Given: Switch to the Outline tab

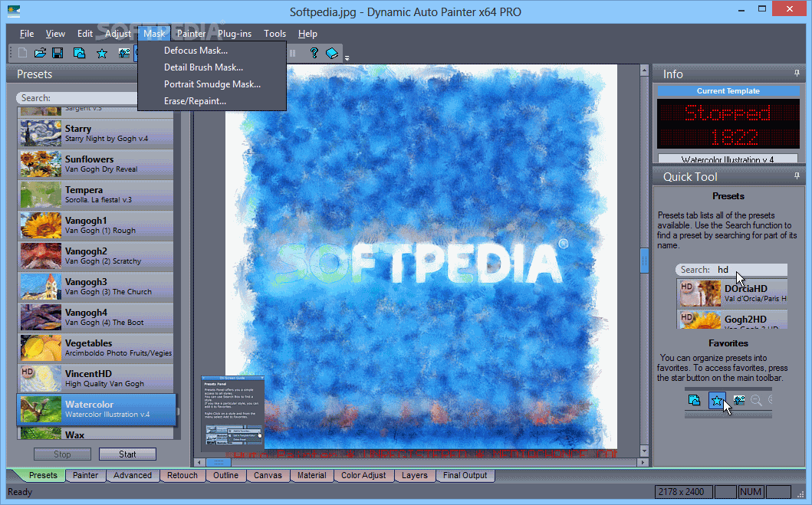Looking at the screenshot, I should (x=225, y=475).
